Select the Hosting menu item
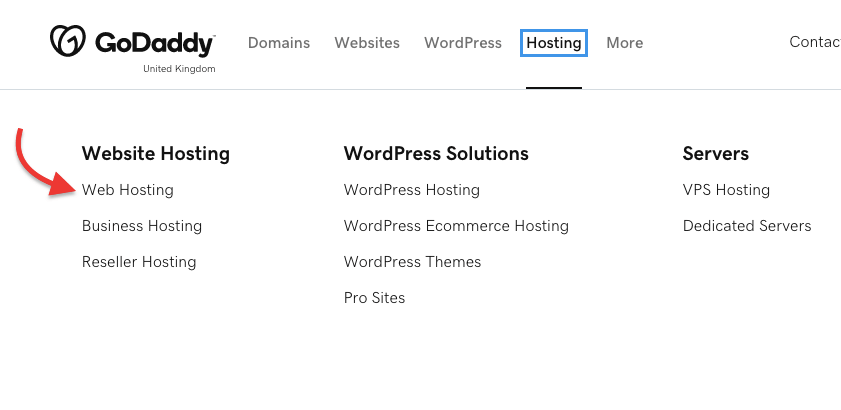 (554, 43)
